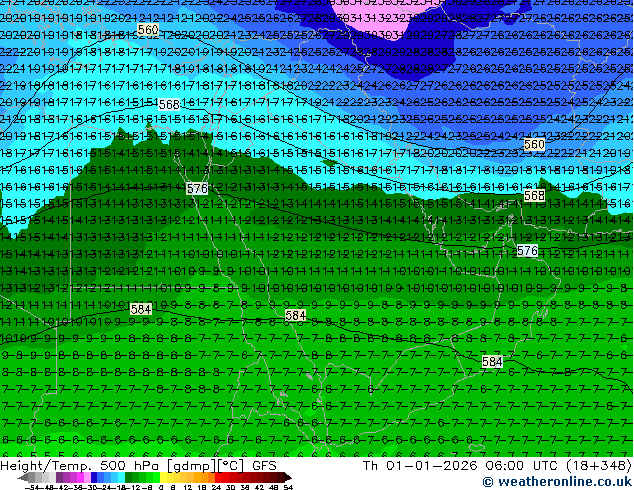Click the 576 contour label on the right side
Viewport: 634px width, 490px height.
(527, 251)
